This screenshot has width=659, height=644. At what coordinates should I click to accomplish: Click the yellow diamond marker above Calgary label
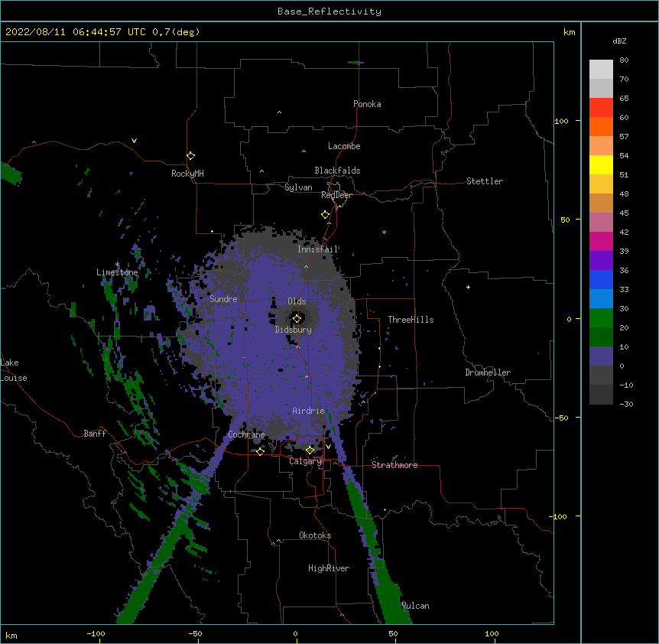[x=310, y=450]
